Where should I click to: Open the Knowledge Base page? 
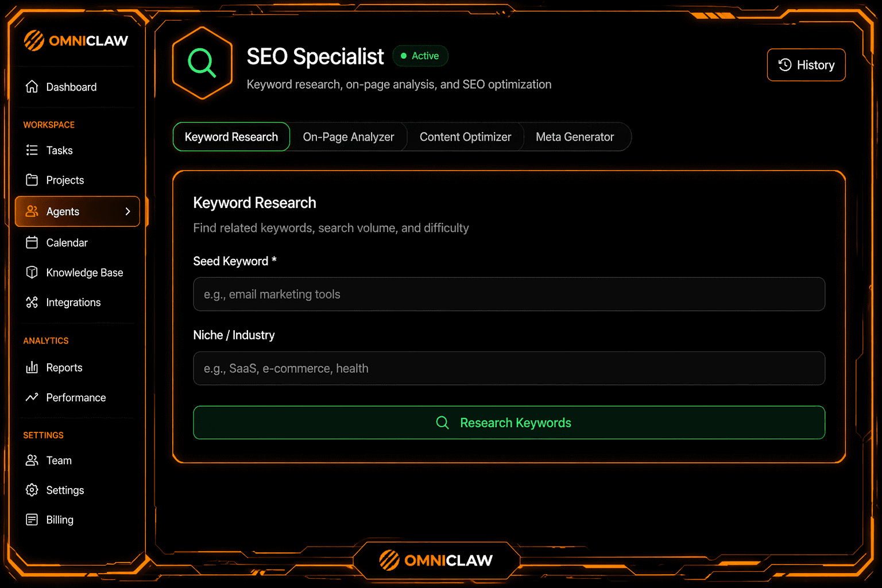tap(77, 272)
